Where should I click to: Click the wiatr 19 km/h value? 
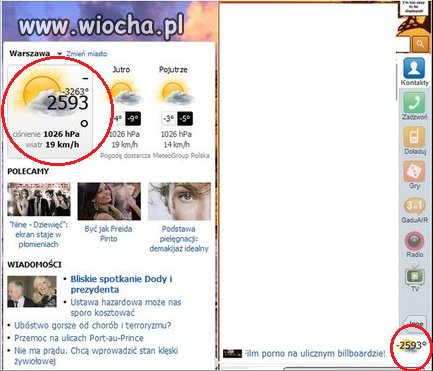(x=62, y=145)
